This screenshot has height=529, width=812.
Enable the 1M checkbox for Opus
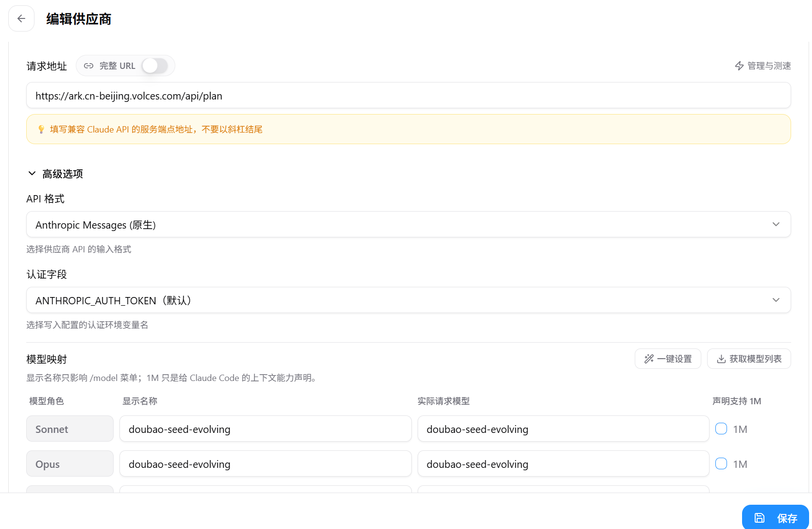(721, 463)
